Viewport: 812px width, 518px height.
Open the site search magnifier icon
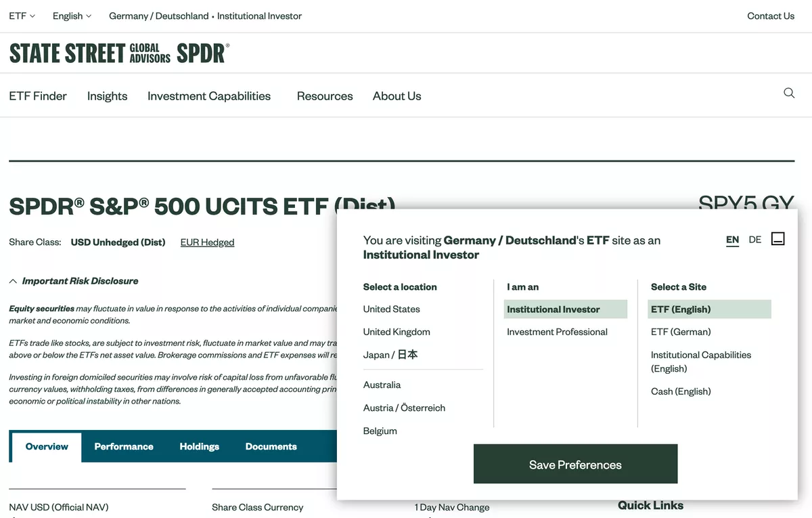click(789, 93)
